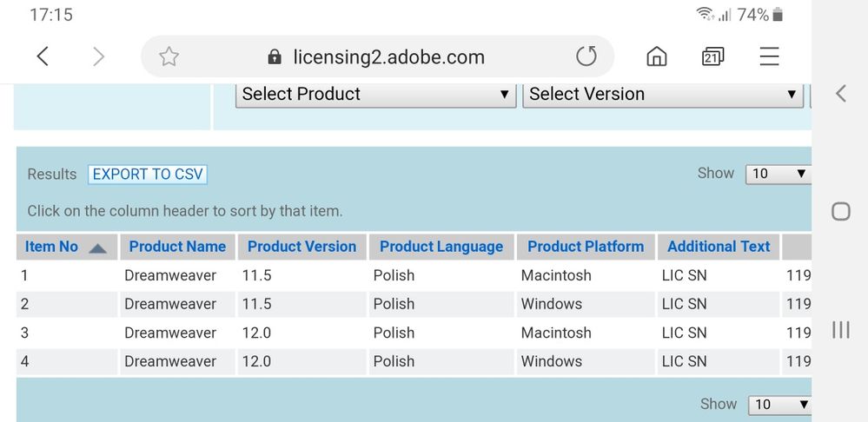Click Macintosh platform in row 3

(x=556, y=333)
